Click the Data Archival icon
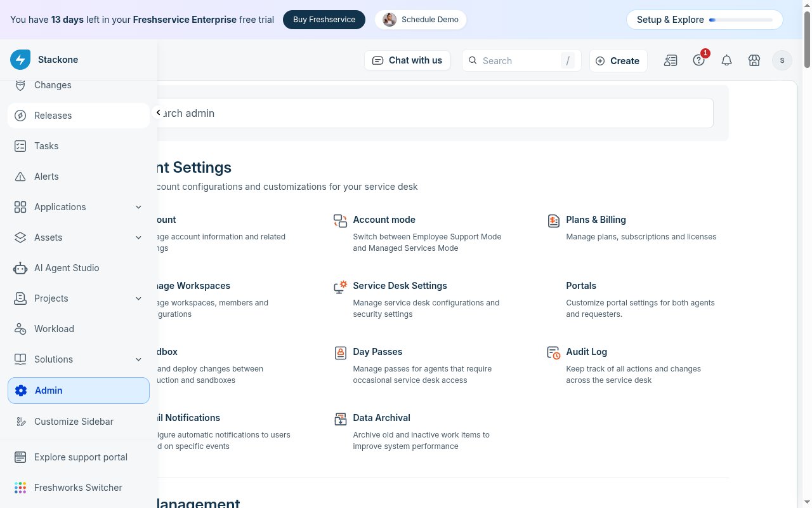Screen dimensions: 812x508 click(340, 418)
